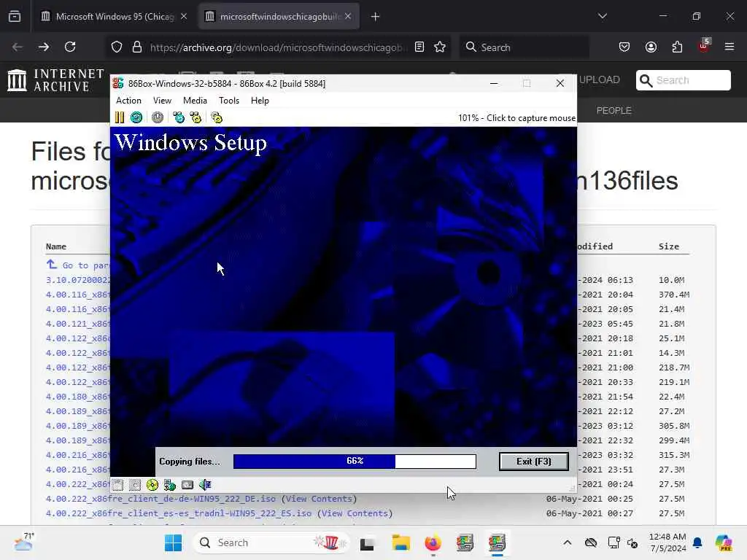This screenshot has width=747, height=560.
Task: Open the View menu in 86Box
Action: [x=162, y=101]
